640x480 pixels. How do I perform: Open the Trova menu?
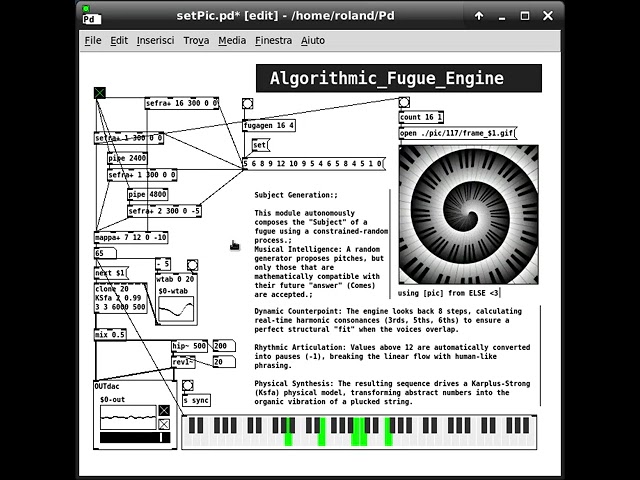point(196,40)
